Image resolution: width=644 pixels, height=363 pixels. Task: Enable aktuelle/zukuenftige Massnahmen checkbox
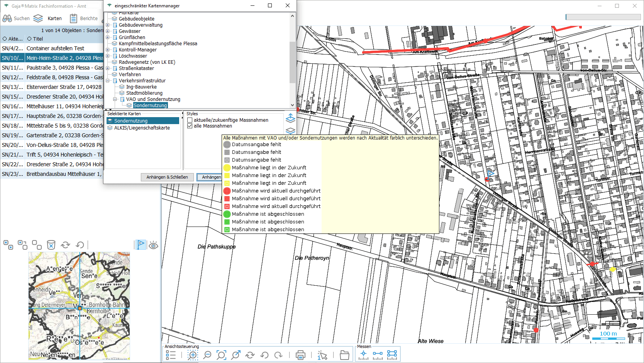coord(190,120)
